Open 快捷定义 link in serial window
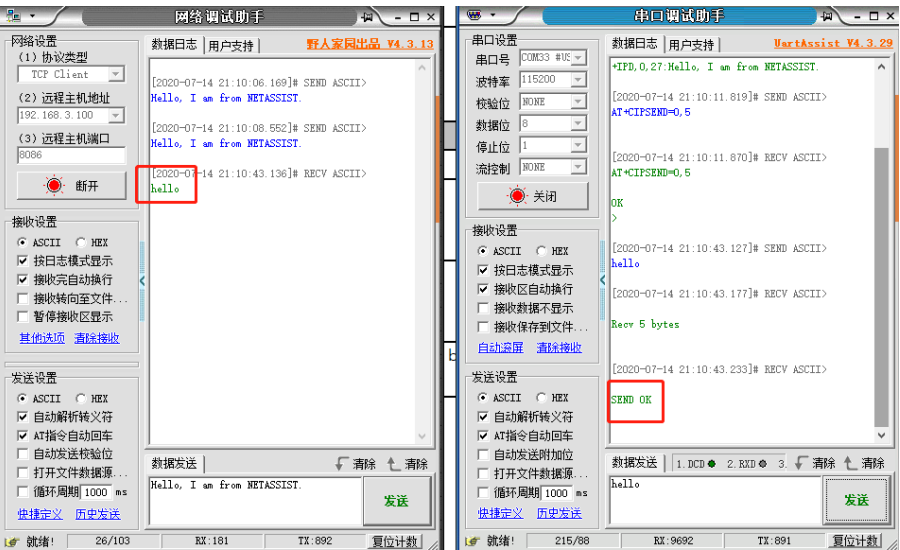This screenshot has height=550, width=900. coord(500,513)
